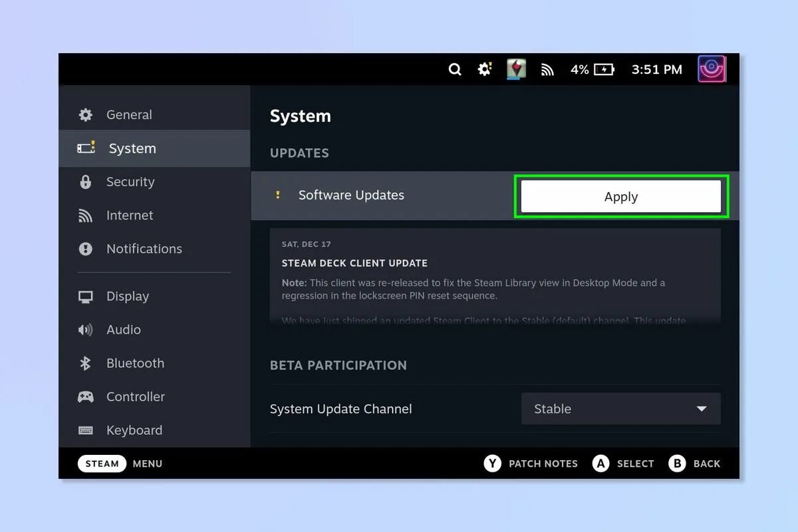Select the MENU label next to STEAM
The image size is (798, 532).
pos(148,464)
